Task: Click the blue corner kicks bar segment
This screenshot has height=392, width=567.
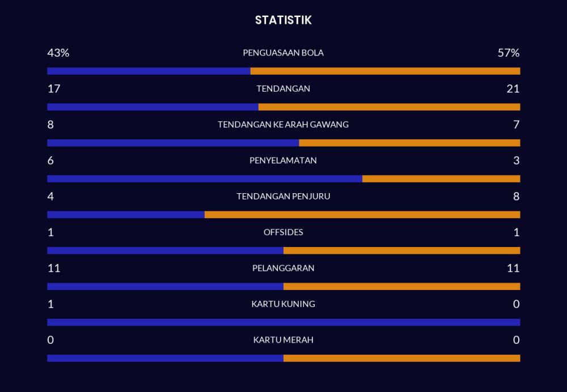Action: pyautogui.click(x=126, y=215)
